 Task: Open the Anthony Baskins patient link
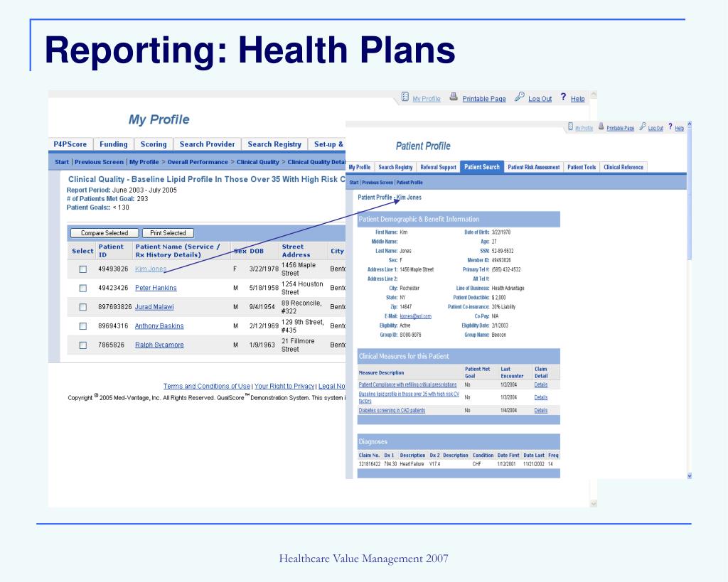click(159, 325)
